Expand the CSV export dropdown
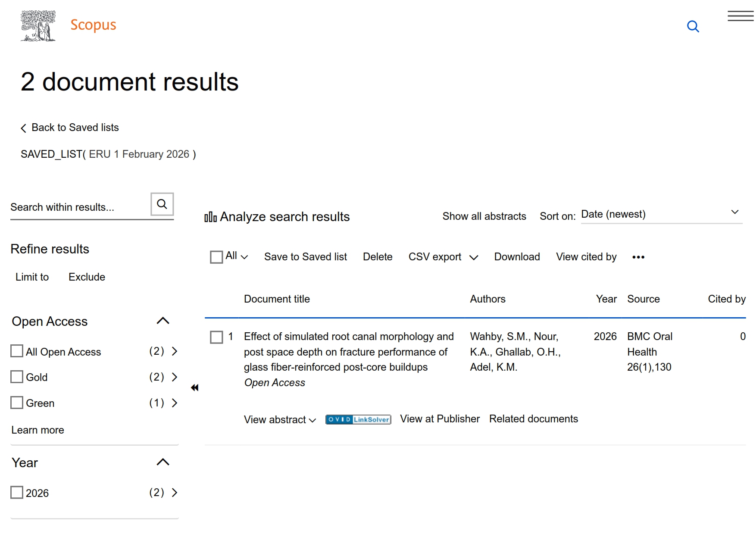 (474, 257)
